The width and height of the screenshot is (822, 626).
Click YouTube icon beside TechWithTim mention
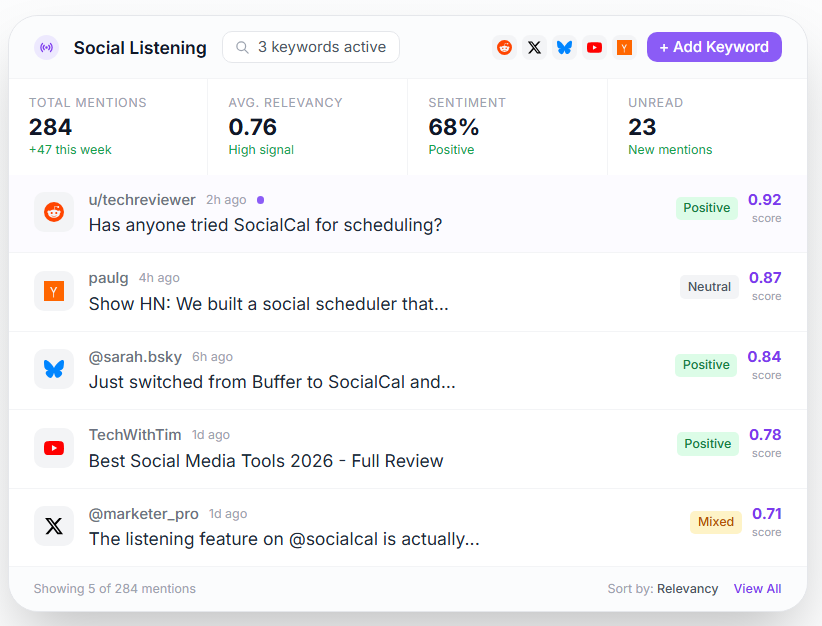(x=54, y=448)
